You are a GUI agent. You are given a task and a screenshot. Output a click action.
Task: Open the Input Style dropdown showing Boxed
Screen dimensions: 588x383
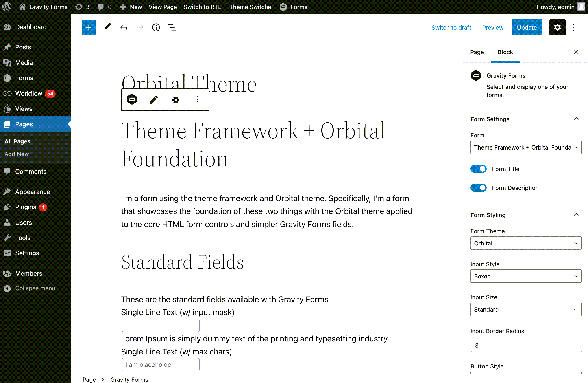tap(526, 276)
